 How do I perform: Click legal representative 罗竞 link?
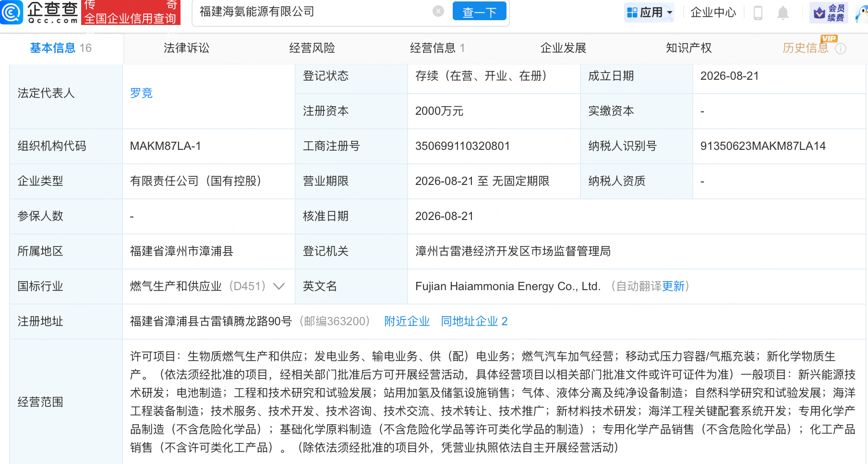point(141,93)
